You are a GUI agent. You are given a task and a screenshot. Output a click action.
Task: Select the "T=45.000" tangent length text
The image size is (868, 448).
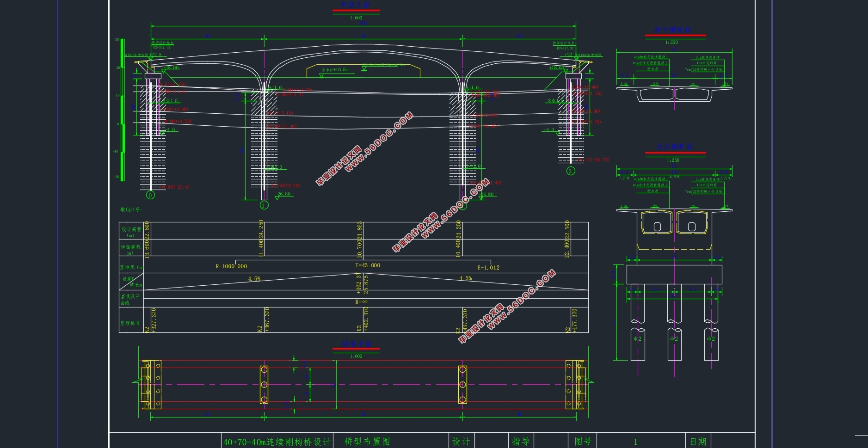(368, 265)
